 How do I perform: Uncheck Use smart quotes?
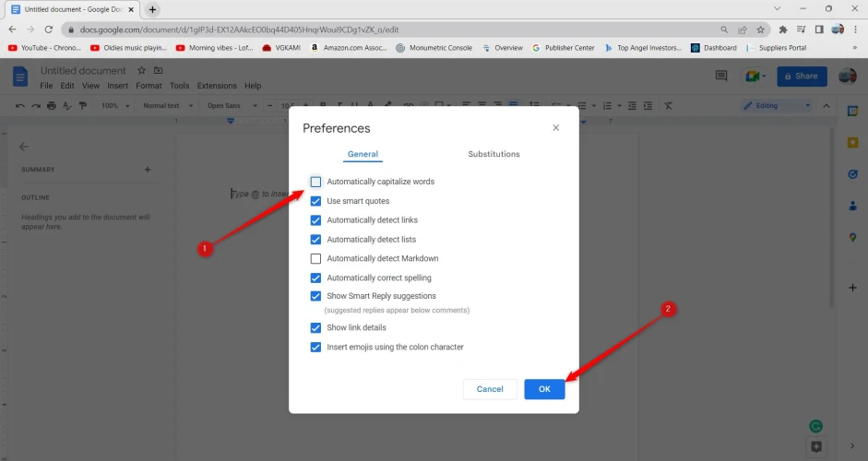pos(316,201)
